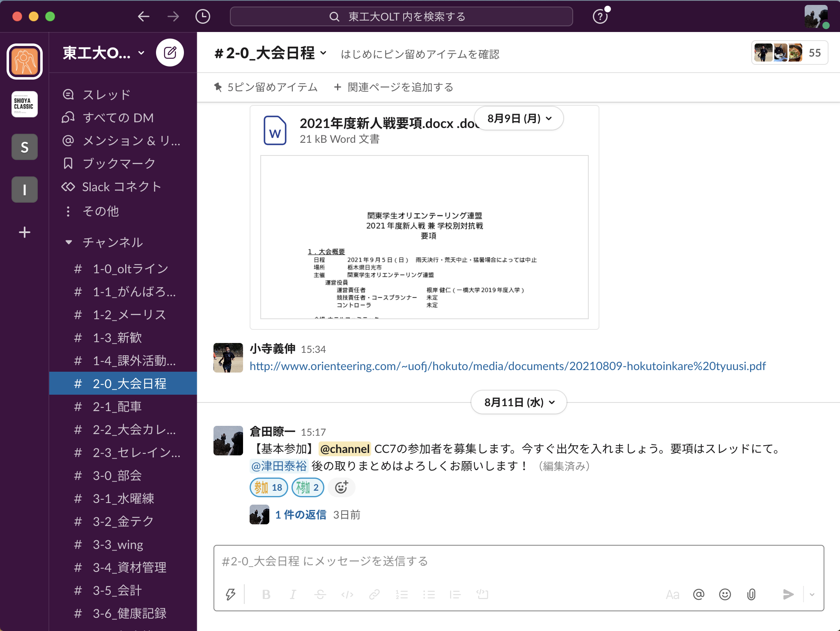Screen dimensions: 840x631
Task: Go forward with the right arrow
Action: click(x=173, y=16)
